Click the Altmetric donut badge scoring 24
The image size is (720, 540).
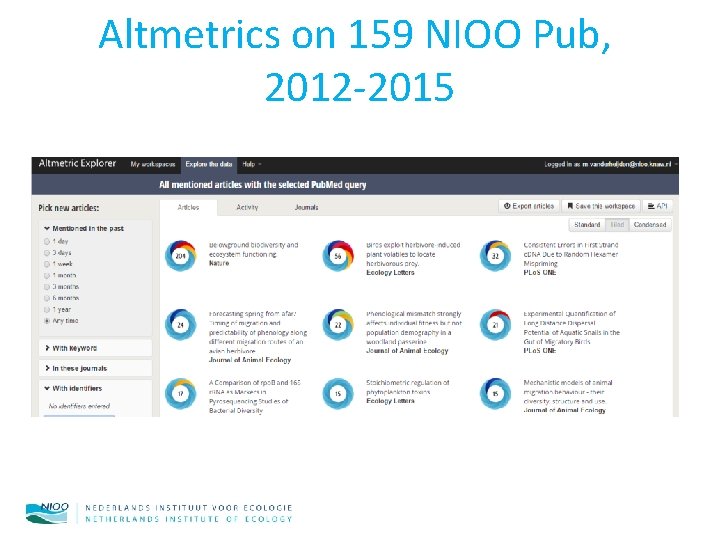pyautogui.click(x=180, y=325)
